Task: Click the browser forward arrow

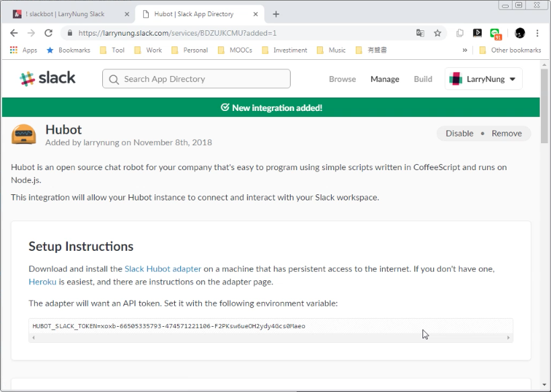Action: click(x=31, y=33)
